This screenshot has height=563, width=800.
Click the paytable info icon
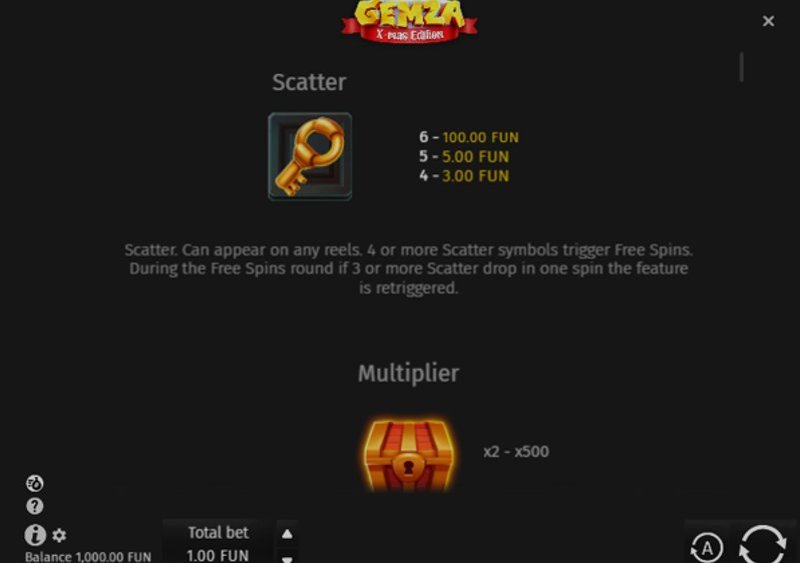pos(35,535)
